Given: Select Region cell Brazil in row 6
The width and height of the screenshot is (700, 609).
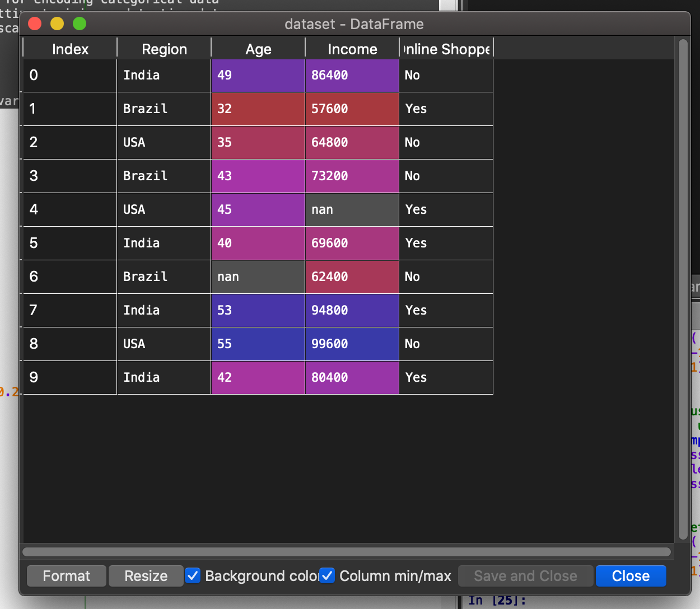Looking at the screenshot, I should click(164, 277).
